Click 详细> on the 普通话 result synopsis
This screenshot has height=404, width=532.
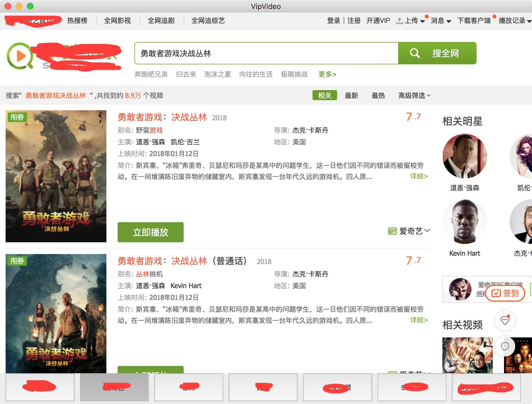419,320
